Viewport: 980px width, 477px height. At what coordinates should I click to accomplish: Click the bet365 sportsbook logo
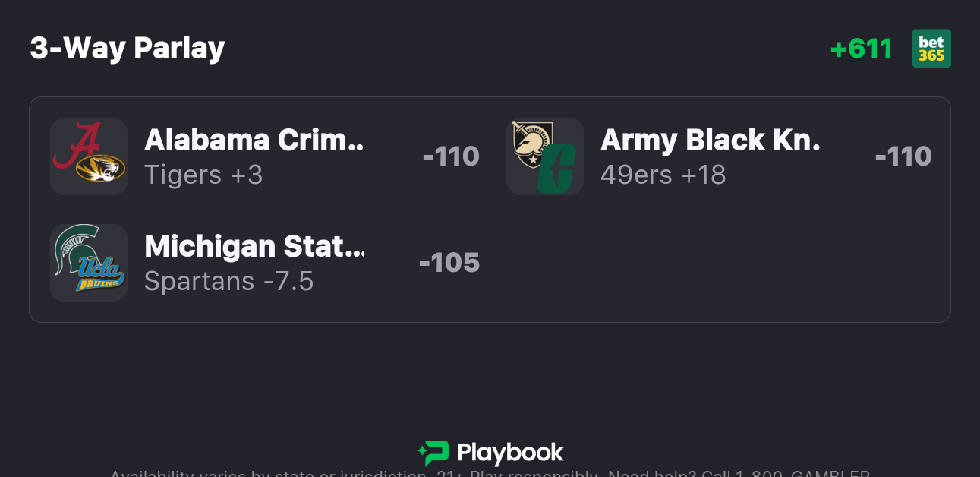tap(931, 49)
